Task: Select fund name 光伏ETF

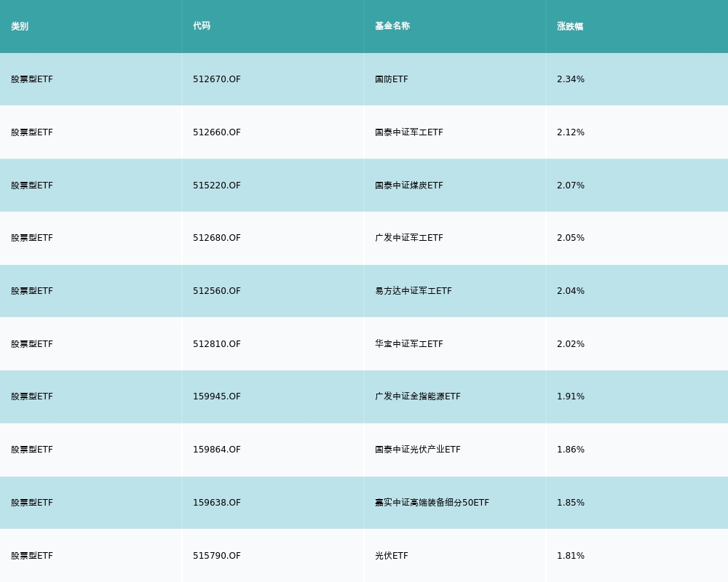Action: coord(392,556)
